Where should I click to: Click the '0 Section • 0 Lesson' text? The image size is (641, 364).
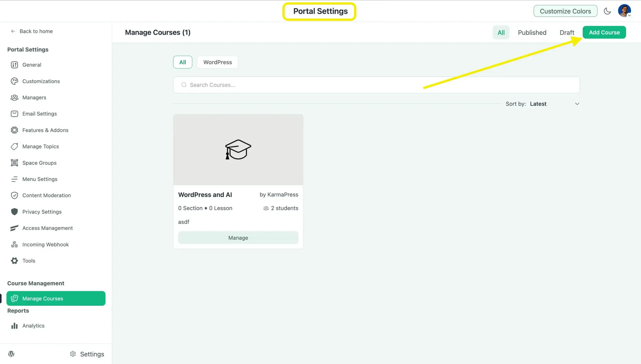pyautogui.click(x=205, y=208)
